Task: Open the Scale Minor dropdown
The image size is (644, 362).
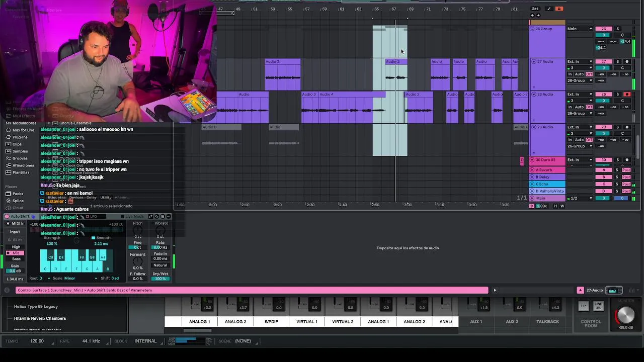Action: (x=80, y=278)
